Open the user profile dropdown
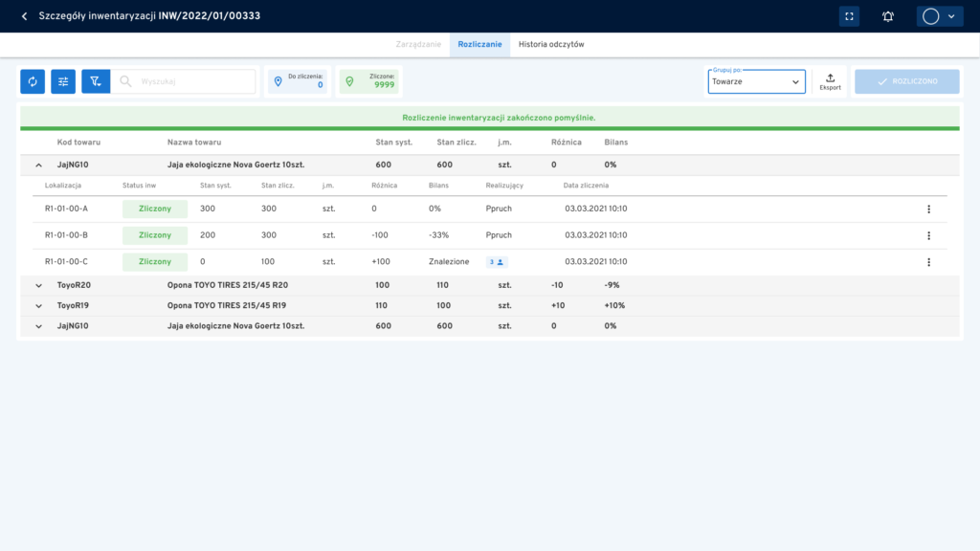This screenshot has height=551, width=980. tap(940, 16)
